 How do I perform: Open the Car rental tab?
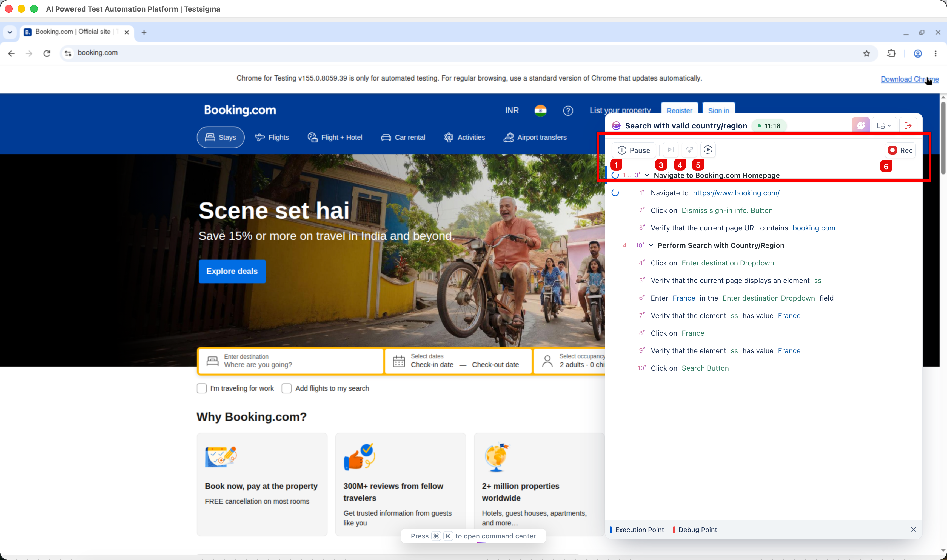(403, 137)
